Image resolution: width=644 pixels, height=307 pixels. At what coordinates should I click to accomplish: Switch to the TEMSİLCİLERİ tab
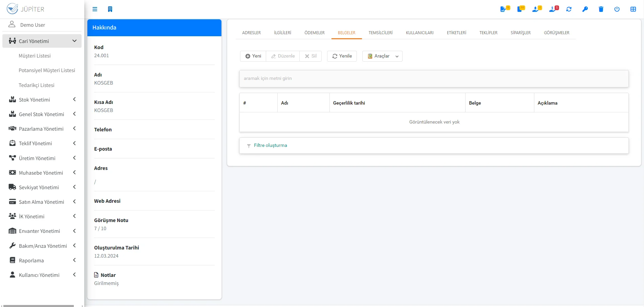coord(381,33)
